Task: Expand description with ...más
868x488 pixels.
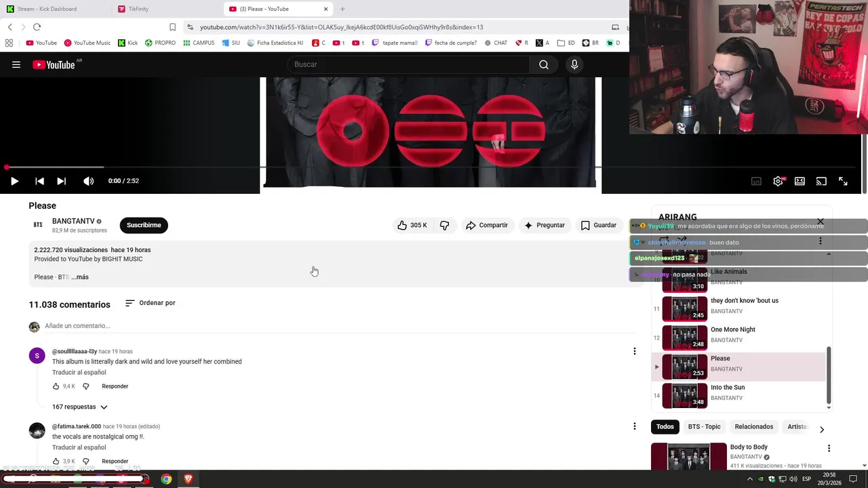Action: pos(80,277)
